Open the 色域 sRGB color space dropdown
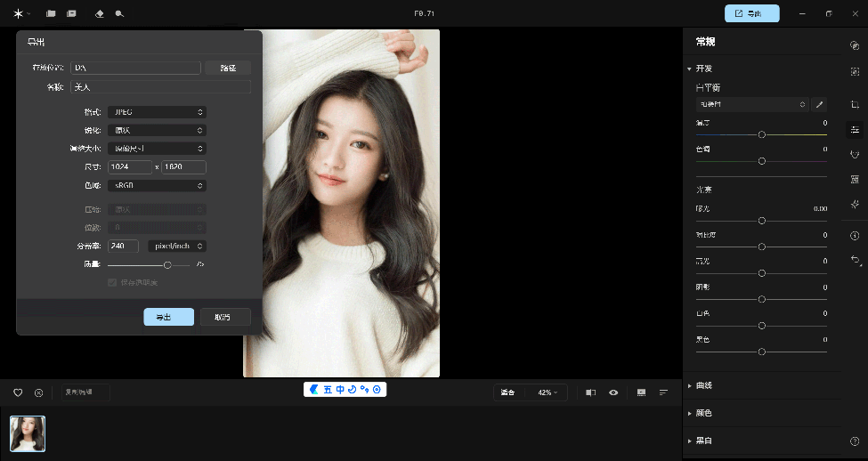This screenshot has height=461, width=868. tap(158, 185)
